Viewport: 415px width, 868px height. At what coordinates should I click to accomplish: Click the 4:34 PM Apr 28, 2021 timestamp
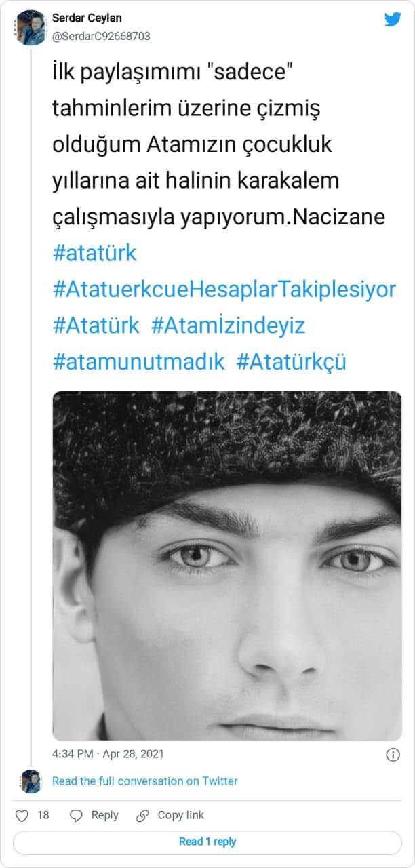[x=108, y=754]
